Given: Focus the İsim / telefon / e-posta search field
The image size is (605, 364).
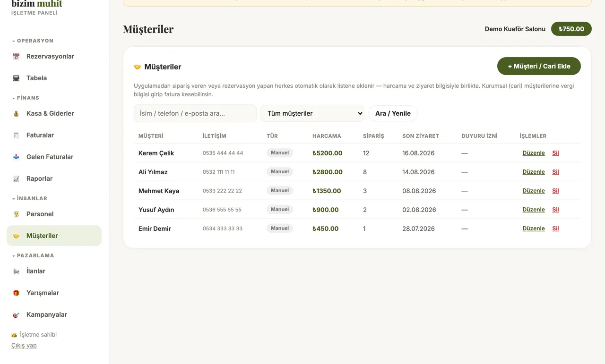Looking at the screenshot, I should coord(195,113).
